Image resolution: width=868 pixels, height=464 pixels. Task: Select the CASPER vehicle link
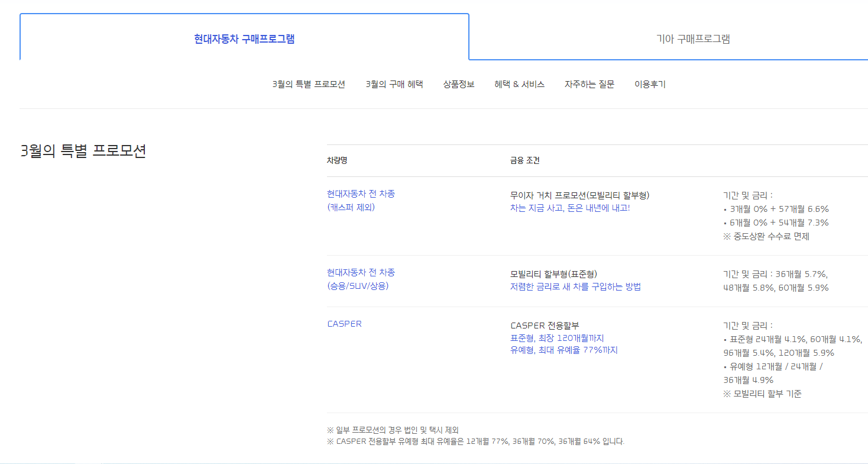pyautogui.click(x=344, y=324)
